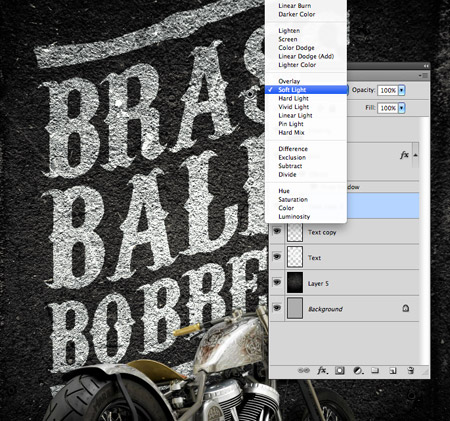
Task: Select Hue blend mode
Action: click(284, 191)
